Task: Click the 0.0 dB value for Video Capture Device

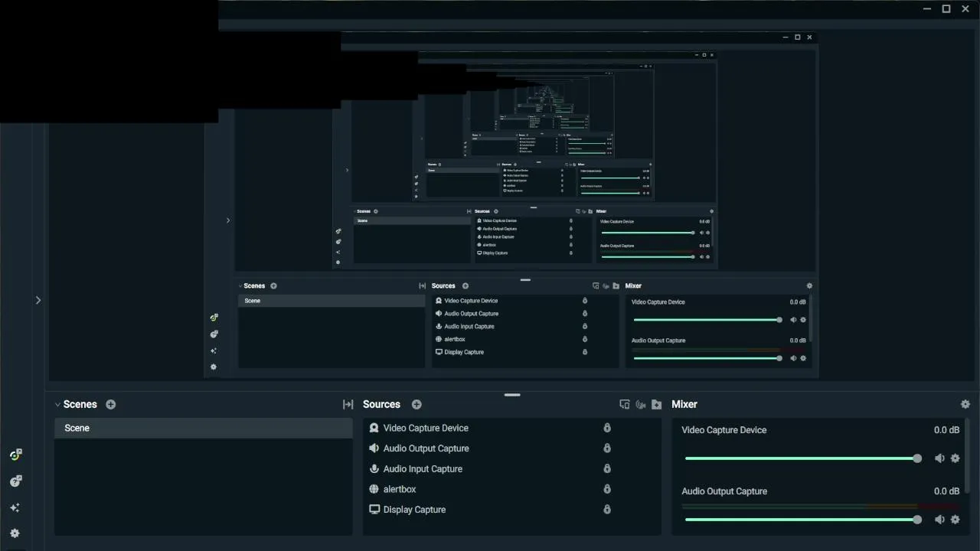Action: tap(946, 430)
